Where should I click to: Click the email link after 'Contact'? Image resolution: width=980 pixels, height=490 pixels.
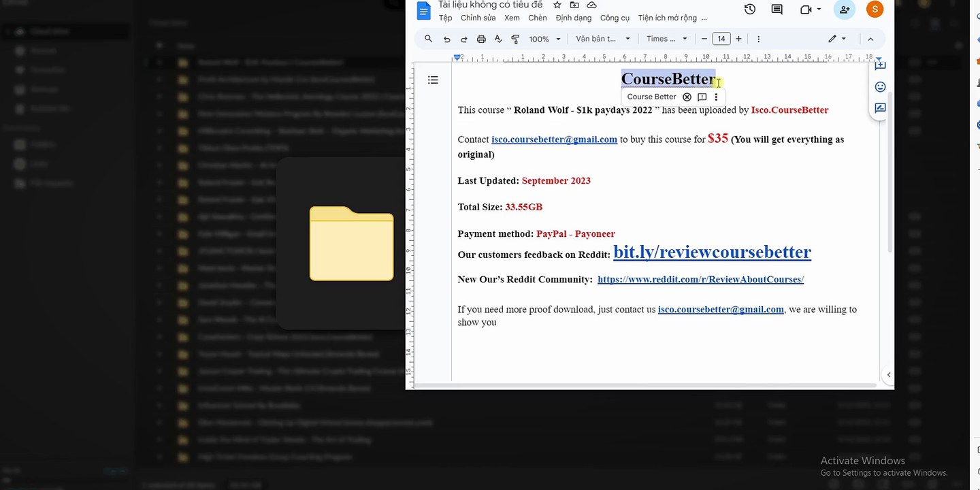pyautogui.click(x=554, y=140)
